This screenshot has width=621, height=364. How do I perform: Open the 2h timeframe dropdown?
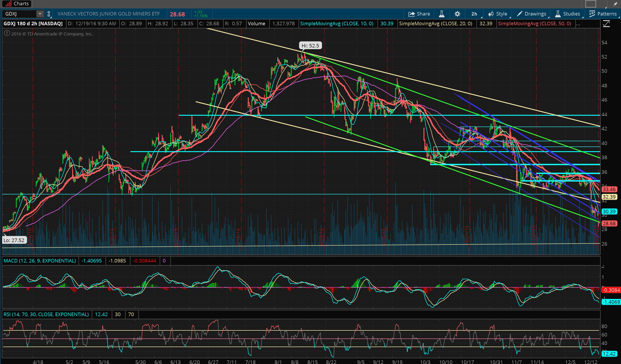[475, 14]
